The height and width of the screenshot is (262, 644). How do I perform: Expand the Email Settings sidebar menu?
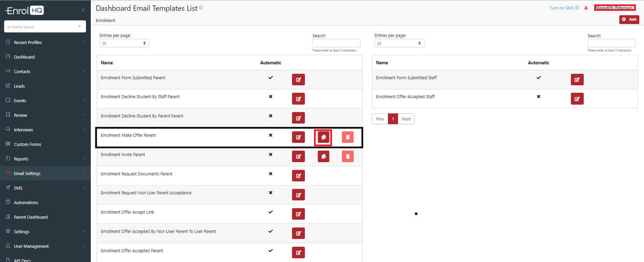click(x=45, y=173)
